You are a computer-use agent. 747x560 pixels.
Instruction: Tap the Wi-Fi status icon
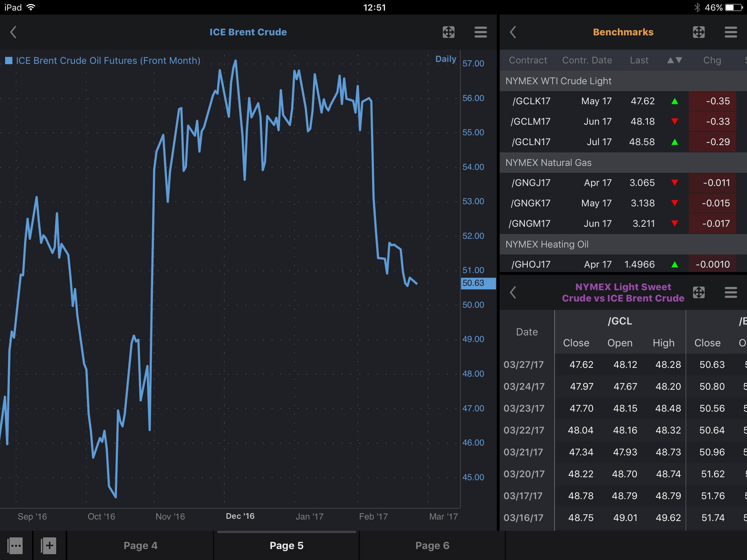coord(31,7)
